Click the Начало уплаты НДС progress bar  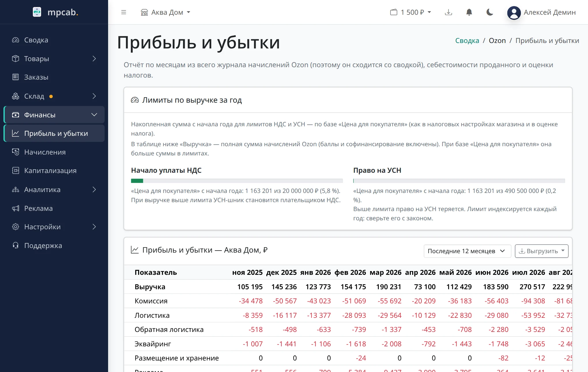[x=237, y=181]
